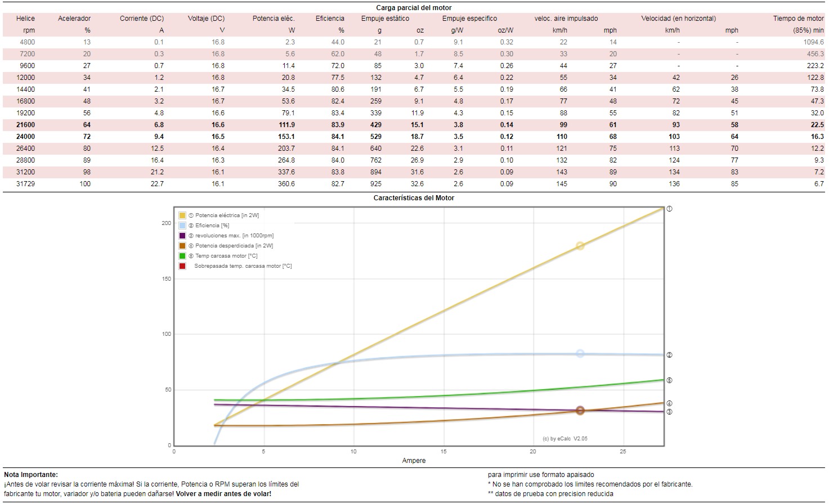The image size is (829, 504).
Task: Click the 'Empuje estático' column header
Action: pyautogui.click(x=385, y=19)
